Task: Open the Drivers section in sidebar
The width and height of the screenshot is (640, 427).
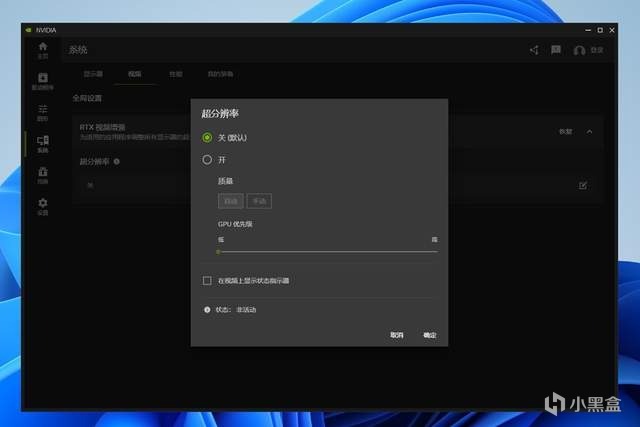Action: (43, 81)
